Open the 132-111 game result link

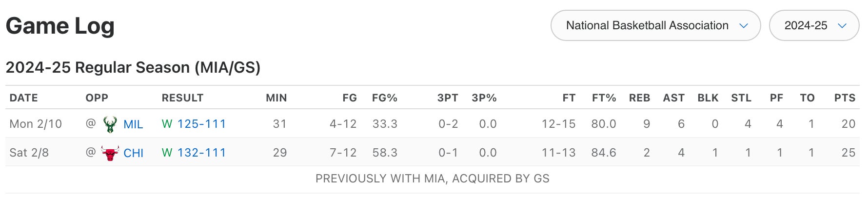201,153
